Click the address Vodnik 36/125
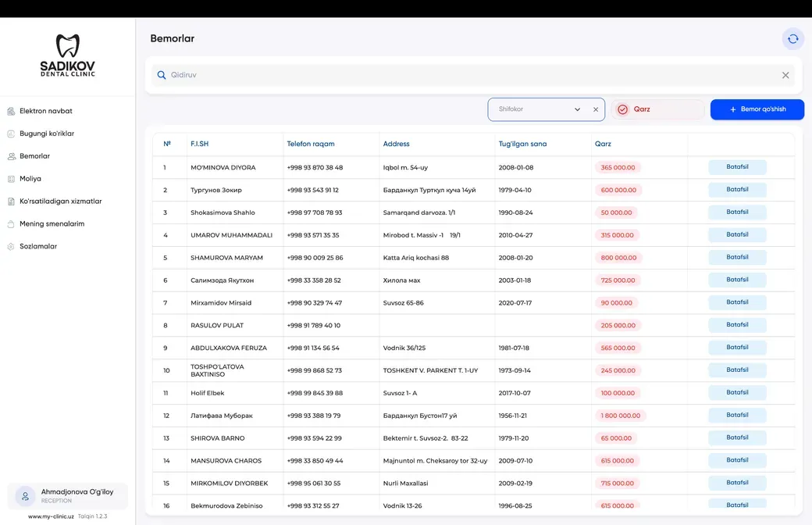 (x=404, y=348)
